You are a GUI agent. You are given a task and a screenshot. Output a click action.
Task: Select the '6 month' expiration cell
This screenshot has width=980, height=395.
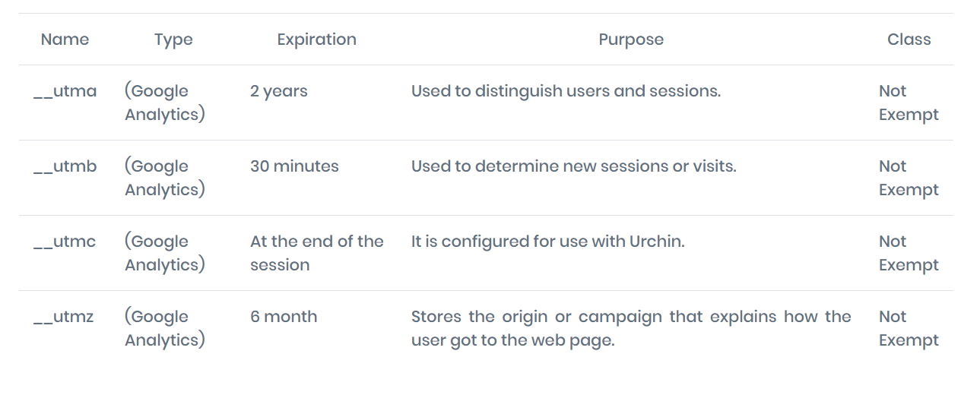point(284,317)
